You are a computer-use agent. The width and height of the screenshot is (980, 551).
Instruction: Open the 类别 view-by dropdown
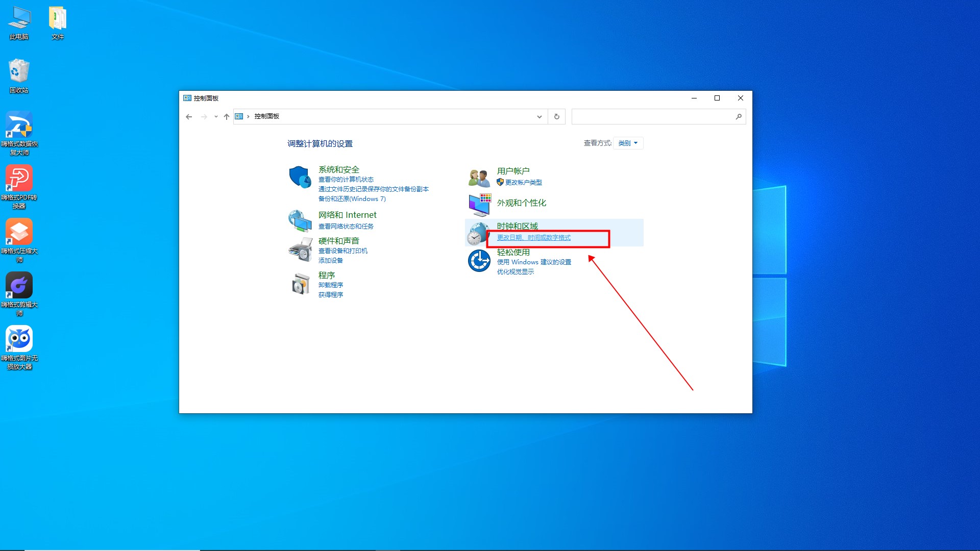tap(628, 143)
